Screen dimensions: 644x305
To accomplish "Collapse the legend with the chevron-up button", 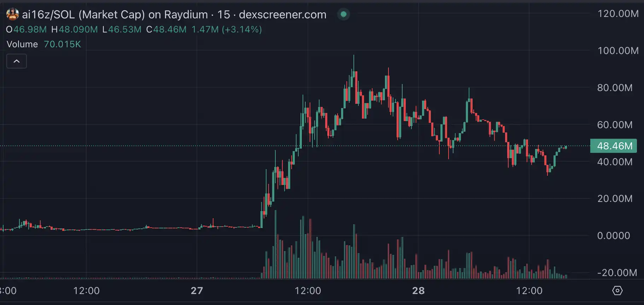I will (x=17, y=61).
